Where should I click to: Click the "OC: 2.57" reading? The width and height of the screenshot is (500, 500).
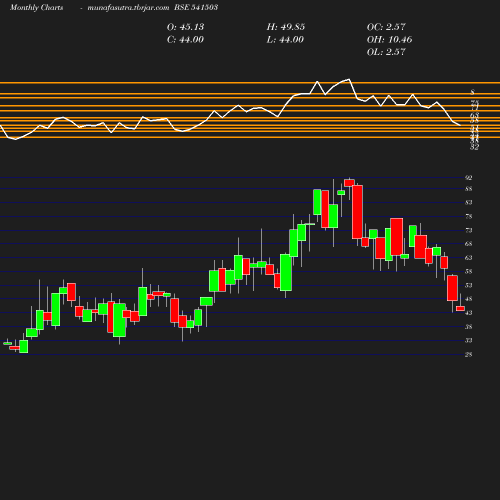386,27
